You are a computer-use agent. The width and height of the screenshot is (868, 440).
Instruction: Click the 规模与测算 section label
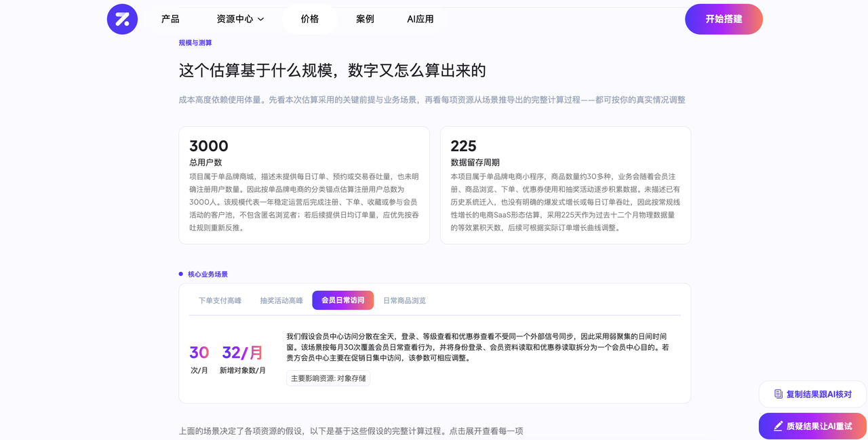coord(195,43)
